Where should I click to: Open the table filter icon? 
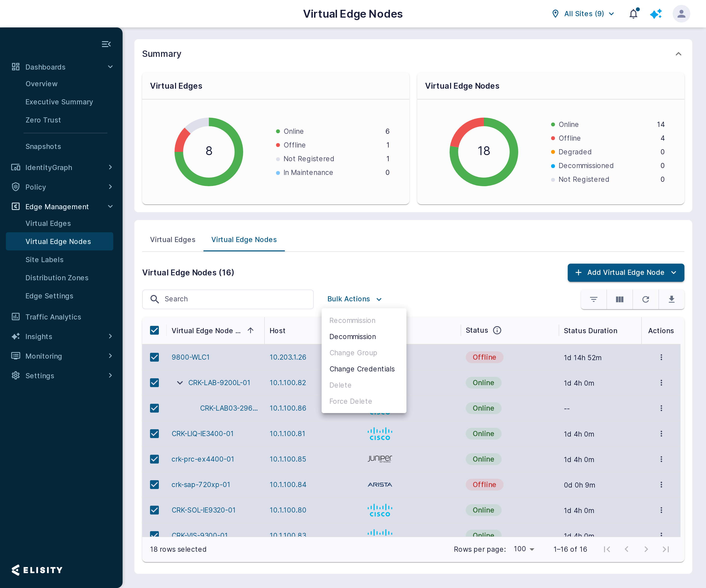coord(594,299)
